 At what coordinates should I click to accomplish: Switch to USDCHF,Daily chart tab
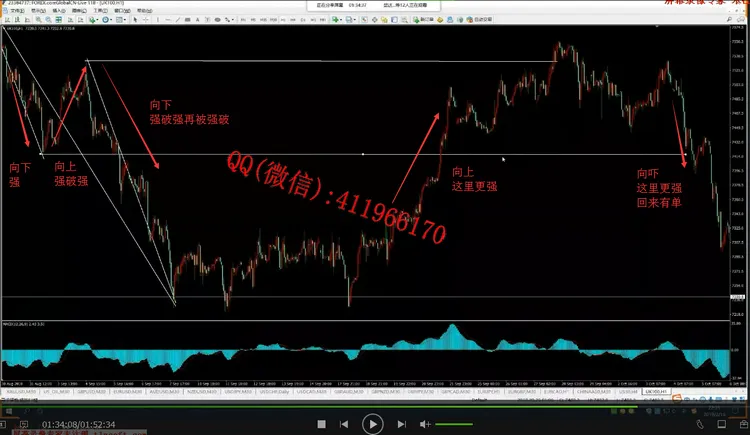tap(274, 391)
